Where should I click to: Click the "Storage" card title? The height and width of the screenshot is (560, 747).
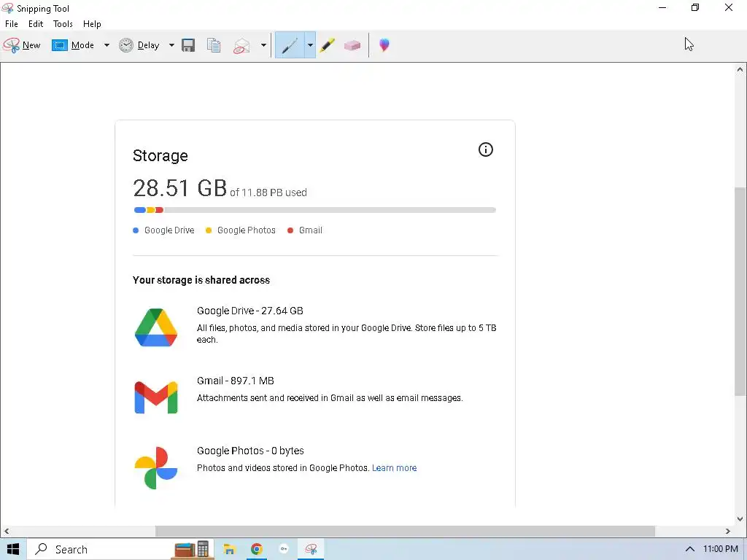[160, 156]
